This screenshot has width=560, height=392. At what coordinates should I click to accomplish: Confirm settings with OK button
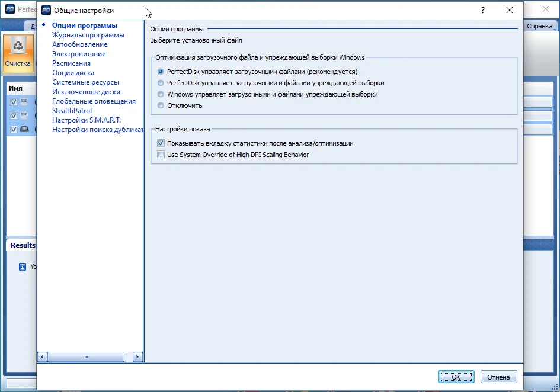456,377
